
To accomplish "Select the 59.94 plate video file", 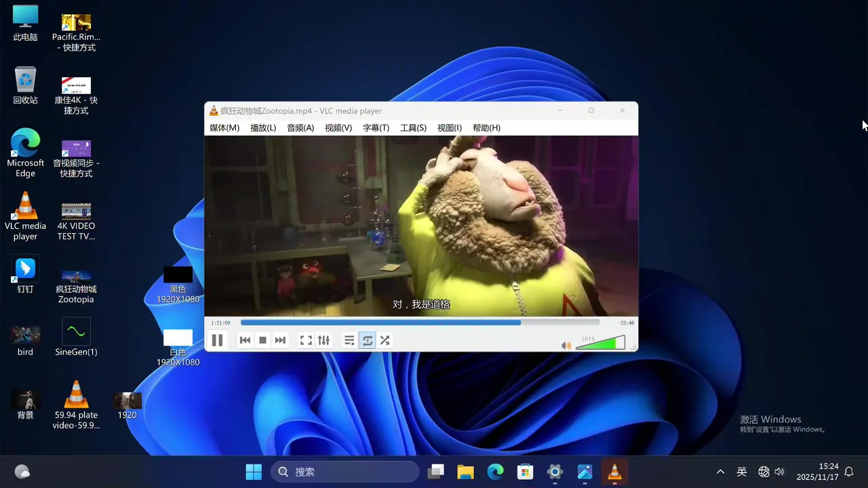I will 76,405.
